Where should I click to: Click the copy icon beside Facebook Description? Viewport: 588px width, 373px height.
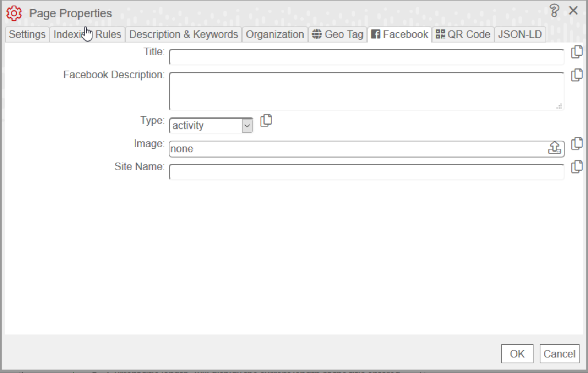pyautogui.click(x=577, y=75)
